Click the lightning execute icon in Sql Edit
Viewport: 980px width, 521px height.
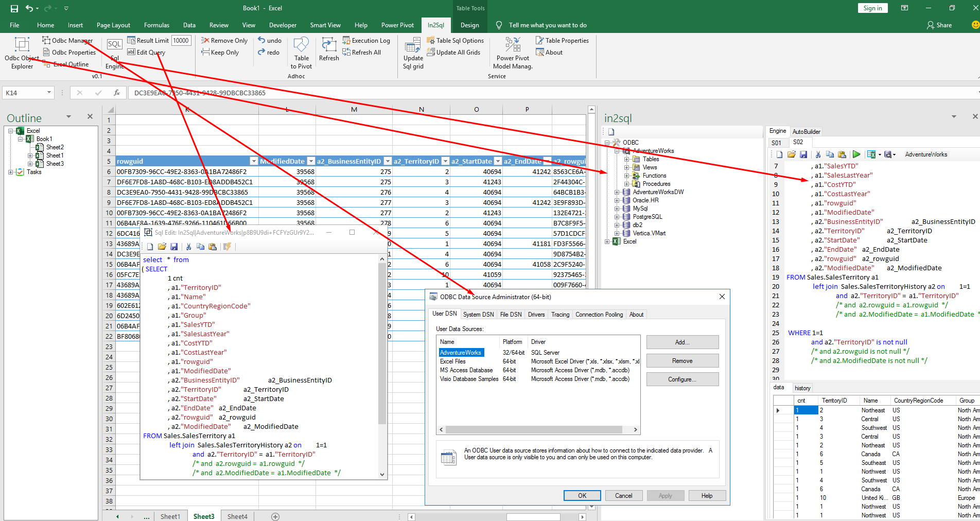pos(227,247)
